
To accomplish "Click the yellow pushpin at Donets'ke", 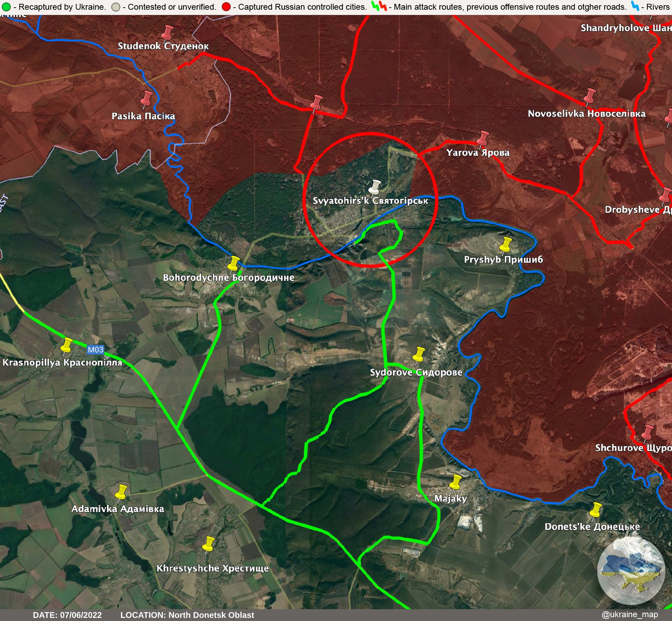I will tap(596, 510).
